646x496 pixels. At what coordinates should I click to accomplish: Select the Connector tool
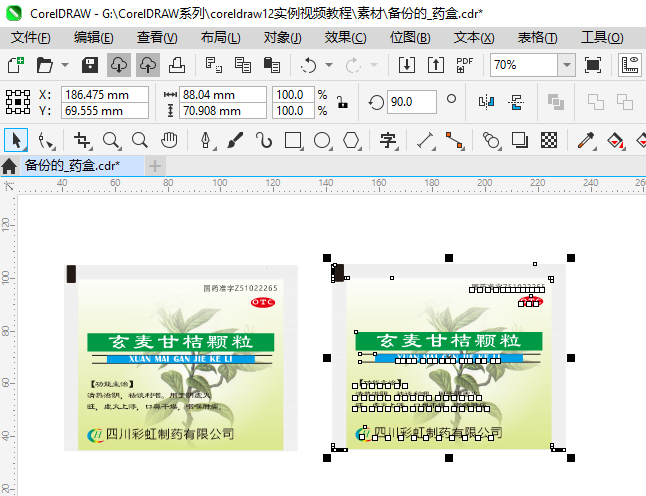(x=454, y=140)
